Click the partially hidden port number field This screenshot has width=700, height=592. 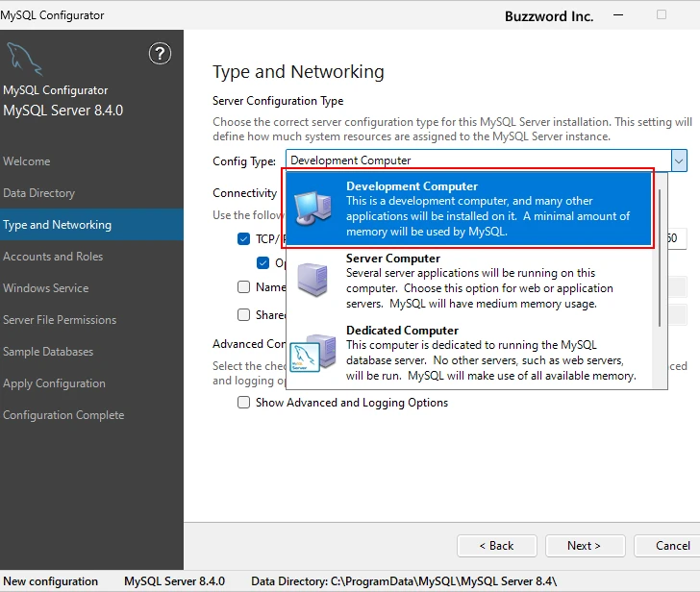point(677,238)
